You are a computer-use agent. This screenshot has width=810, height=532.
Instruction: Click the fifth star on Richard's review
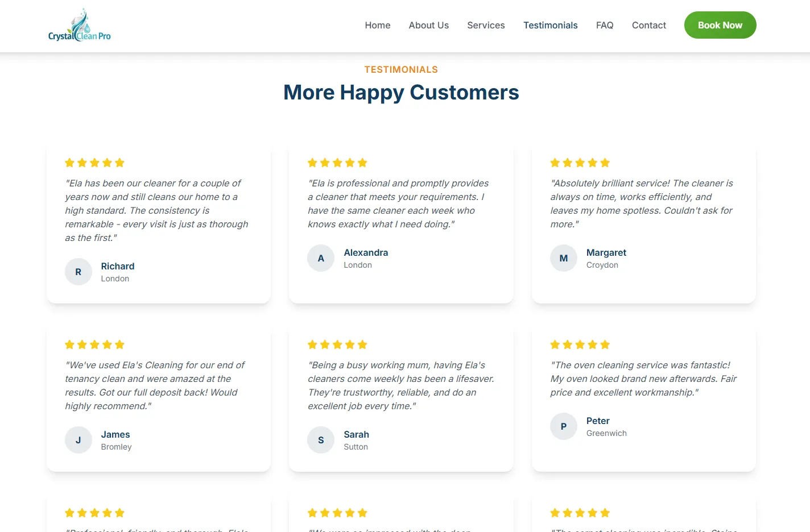tap(120, 163)
